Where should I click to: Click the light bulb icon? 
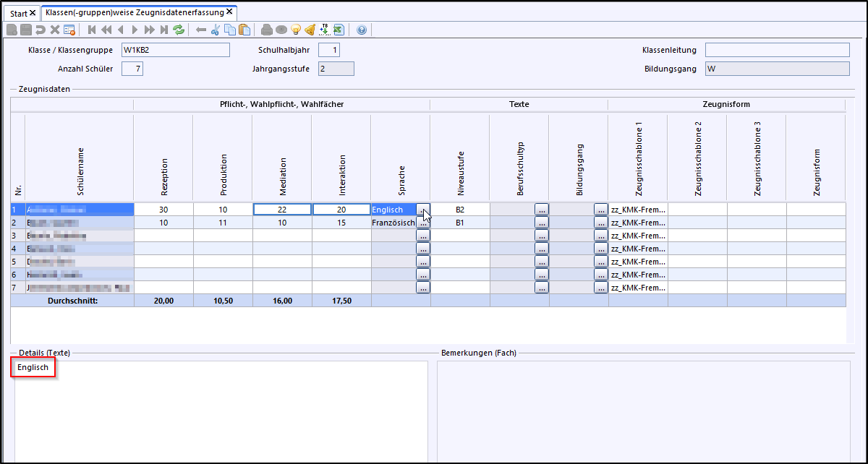295,30
